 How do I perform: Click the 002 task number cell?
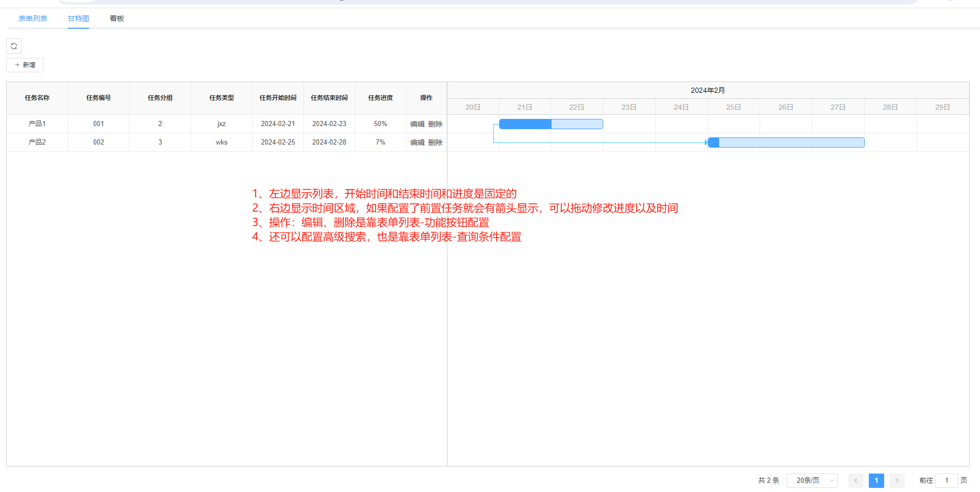pyautogui.click(x=98, y=142)
